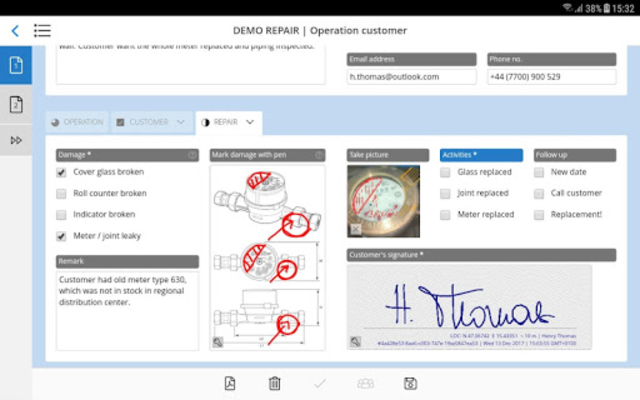Screen dimensions: 640x400
Task: Select page 1 in the sidebar
Action: [16, 65]
